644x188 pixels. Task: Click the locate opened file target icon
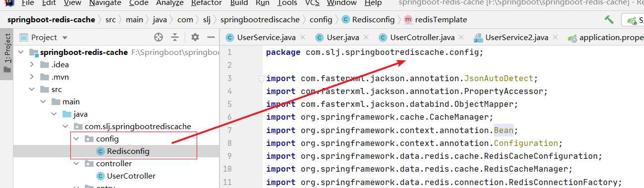click(x=159, y=37)
